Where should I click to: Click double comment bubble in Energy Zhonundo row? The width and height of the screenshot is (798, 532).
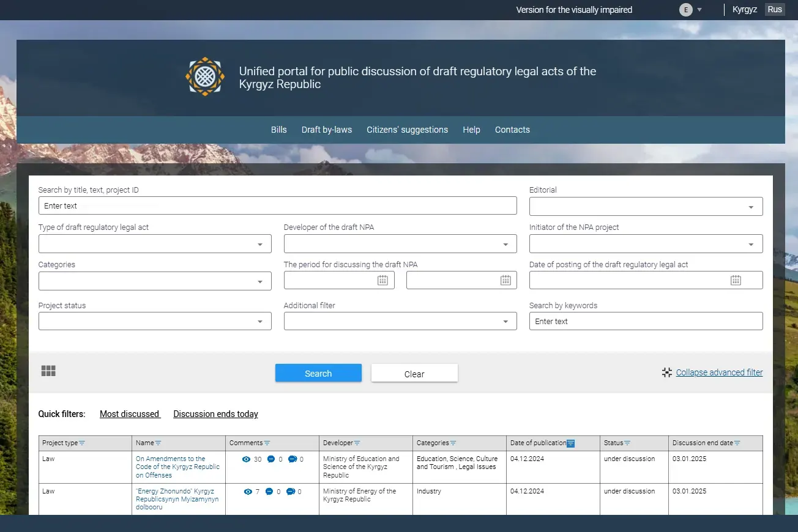pyautogui.click(x=291, y=492)
